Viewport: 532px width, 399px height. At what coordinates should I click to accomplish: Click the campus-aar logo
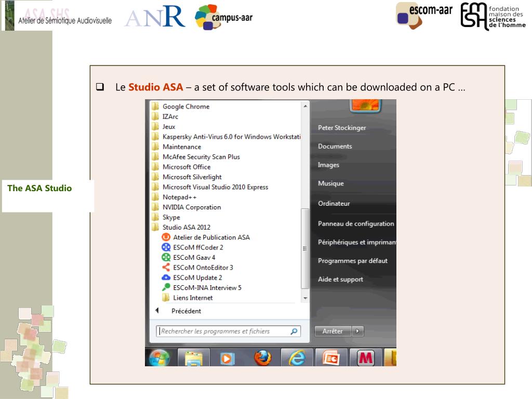click(224, 17)
